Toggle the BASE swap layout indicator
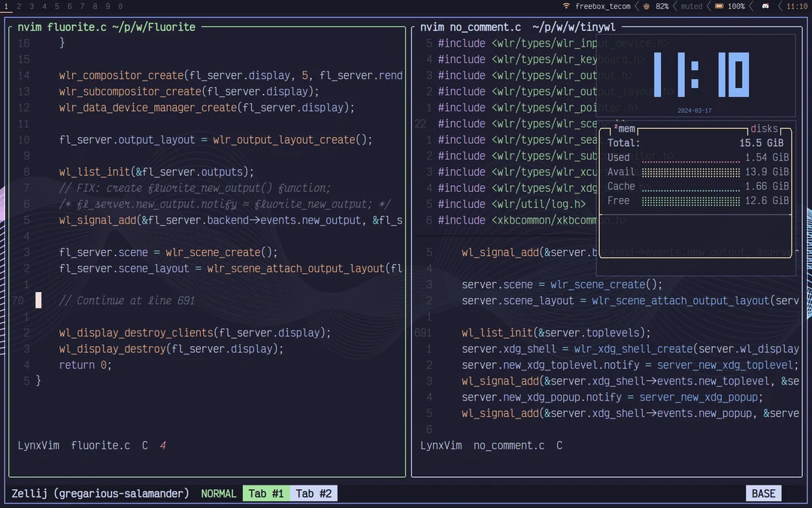Image resolution: width=812 pixels, height=508 pixels. (x=764, y=493)
